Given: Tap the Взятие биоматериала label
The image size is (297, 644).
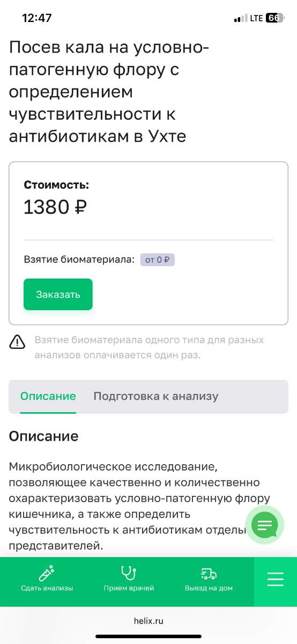Looking at the screenshot, I should pyautogui.click(x=79, y=260).
